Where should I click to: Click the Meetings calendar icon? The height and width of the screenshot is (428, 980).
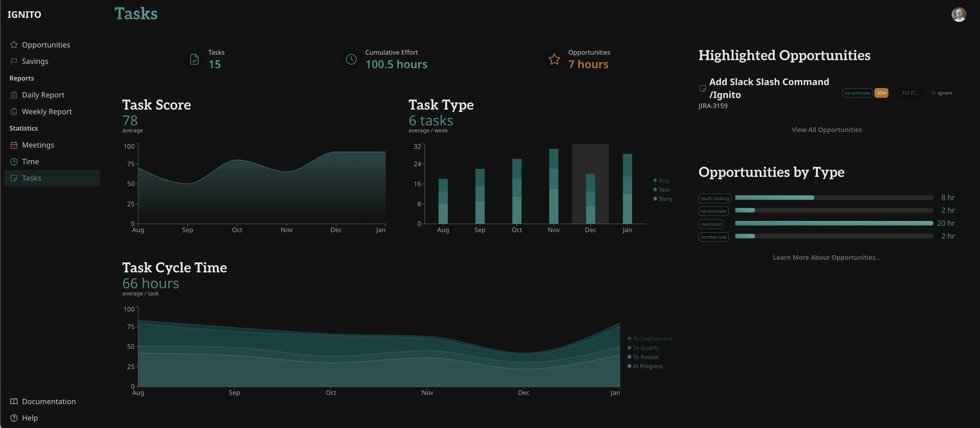(14, 145)
